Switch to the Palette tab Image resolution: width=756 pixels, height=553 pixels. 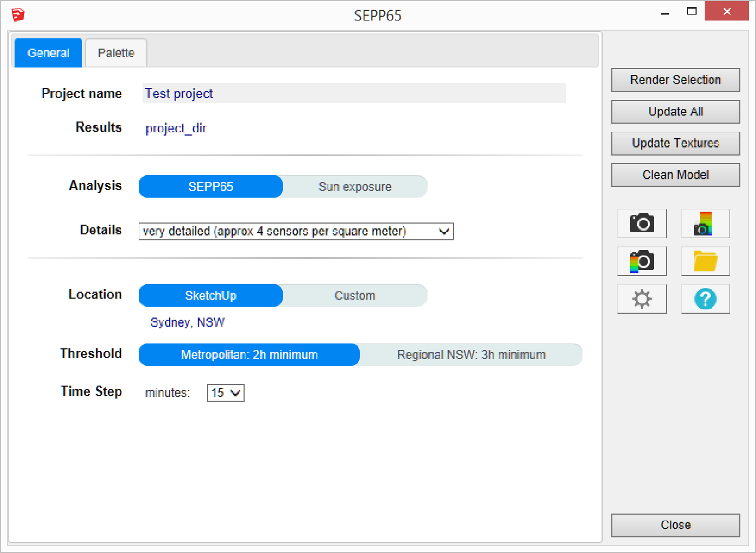coord(116,53)
